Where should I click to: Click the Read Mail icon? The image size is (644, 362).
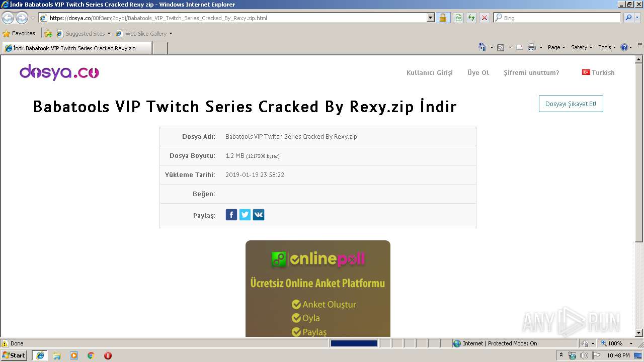point(520,47)
